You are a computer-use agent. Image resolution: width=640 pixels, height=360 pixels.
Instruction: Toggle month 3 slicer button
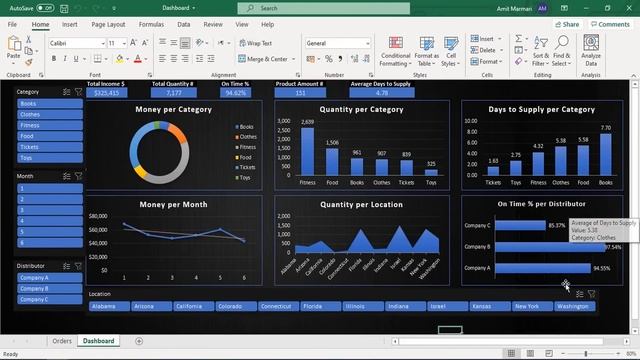[x=50, y=210]
